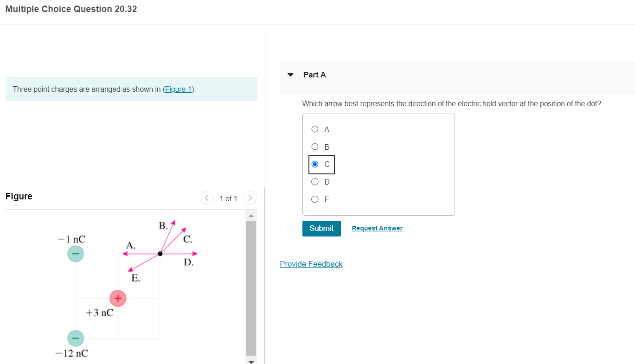Open the Figure 1 link in the problem text
The image size is (635, 364).
pos(178,89)
